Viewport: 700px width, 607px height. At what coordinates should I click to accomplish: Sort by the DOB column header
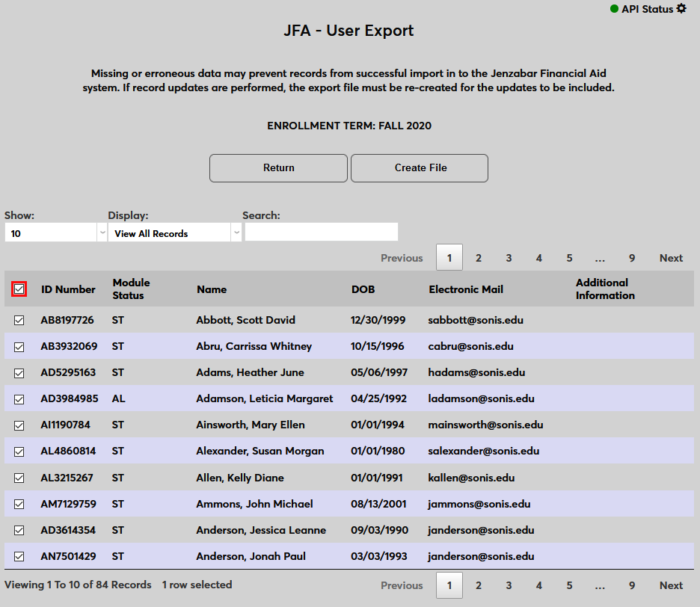pyautogui.click(x=363, y=289)
